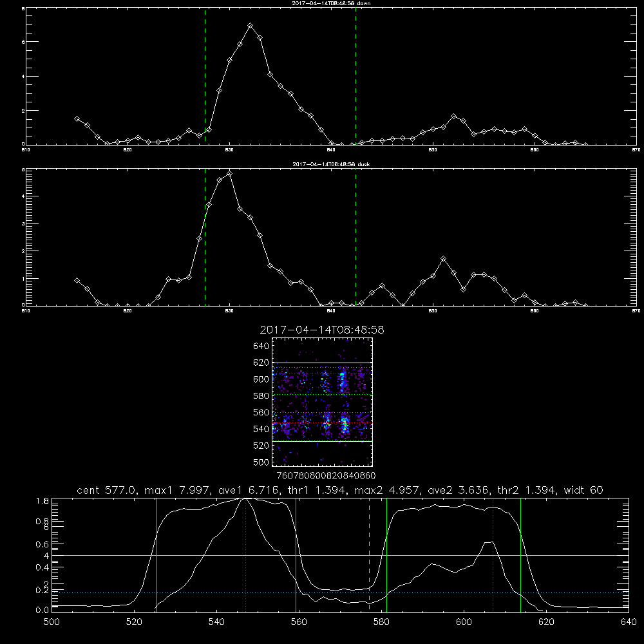
Task: Click the bottom plot y-axis label 0.4
Action: point(43,567)
